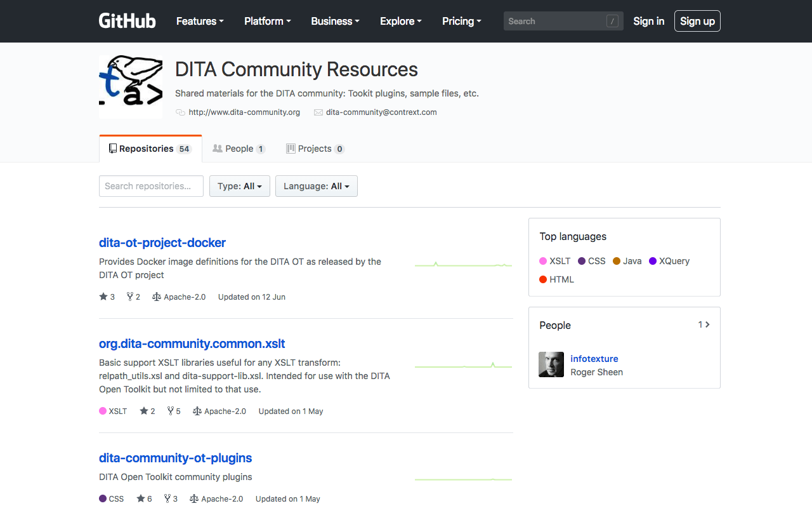Click the project board icon in Projects tab
The width and height of the screenshot is (812, 508).
coord(291,149)
